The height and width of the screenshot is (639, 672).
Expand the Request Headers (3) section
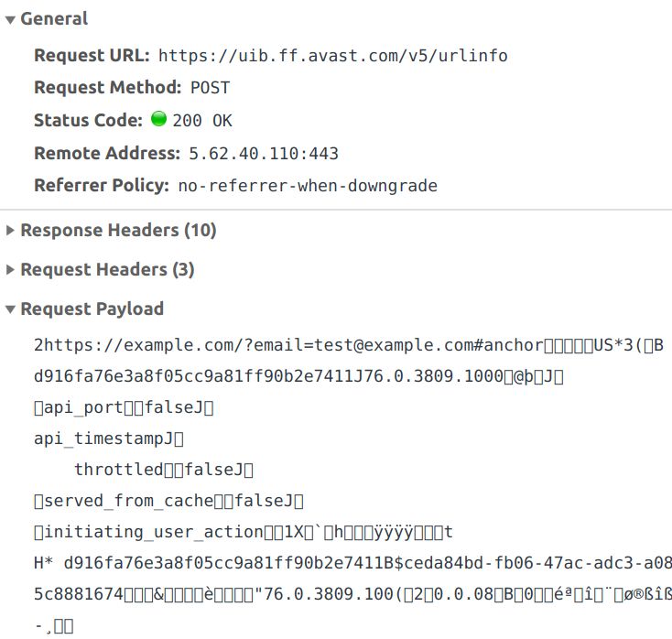point(10,270)
